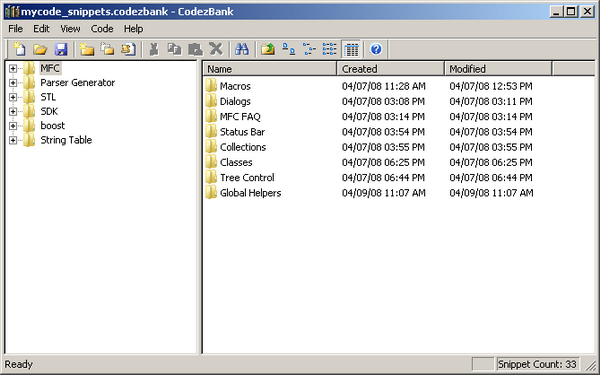600x375 pixels.
Task: Click the Snippet Count: 33 status text
Action: [537, 364]
